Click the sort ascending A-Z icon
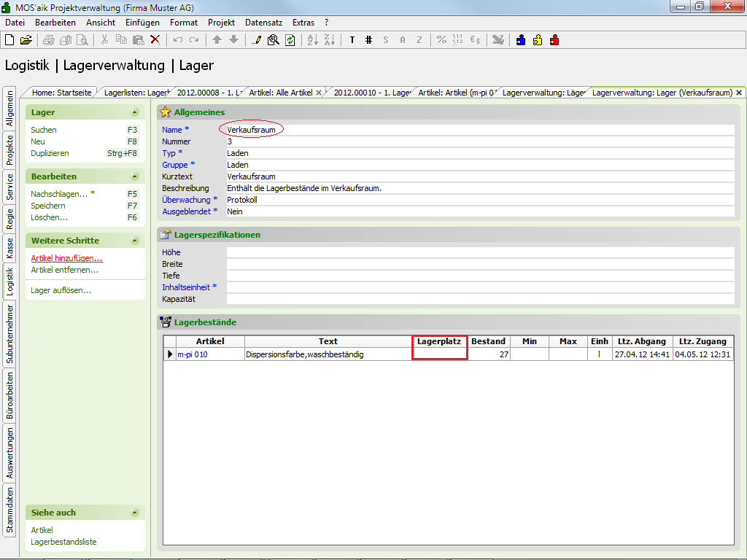The height and width of the screenshot is (560, 747). (x=311, y=39)
